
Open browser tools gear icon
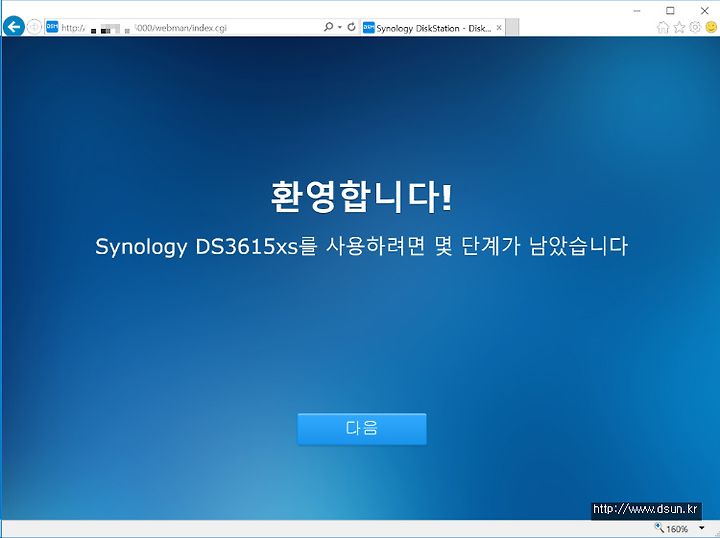click(695, 28)
